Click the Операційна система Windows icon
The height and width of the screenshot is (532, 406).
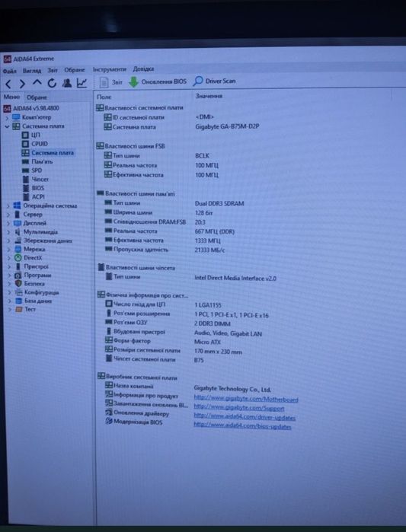(x=17, y=205)
